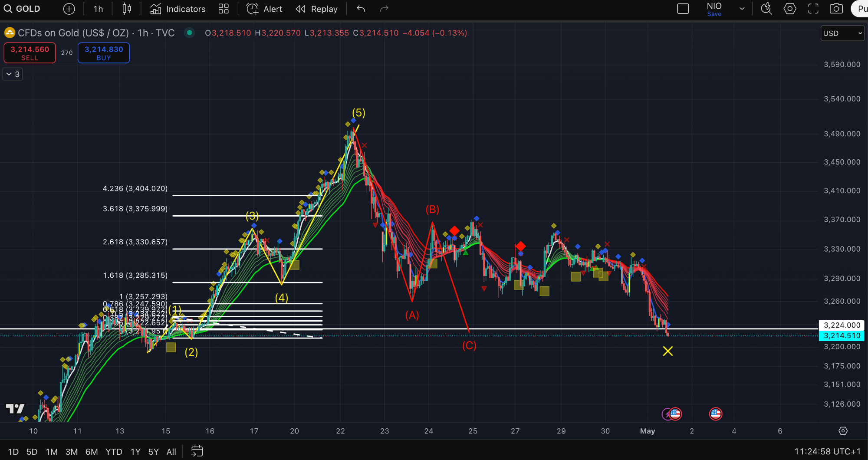Select the red (A) wave label
This screenshot has width=868, height=460.
(x=412, y=315)
